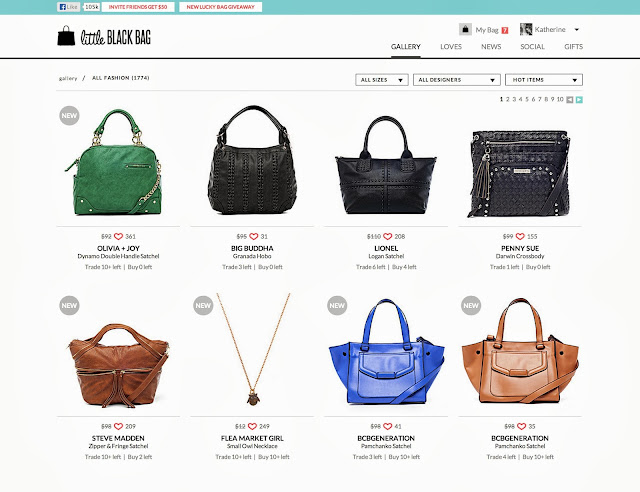Love the Olivia + Joy satchel heart
Viewport: 640px width, 492px height.
coord(118,236)
